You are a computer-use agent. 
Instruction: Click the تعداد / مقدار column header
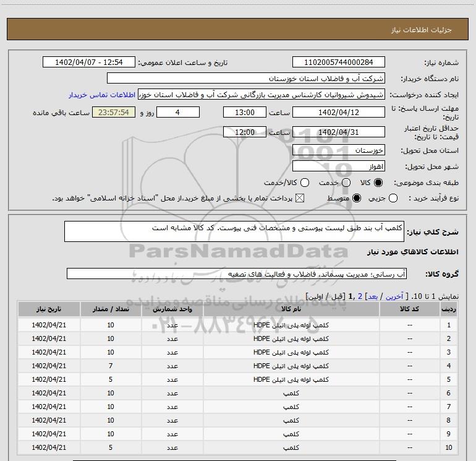[x=111, y=309]
